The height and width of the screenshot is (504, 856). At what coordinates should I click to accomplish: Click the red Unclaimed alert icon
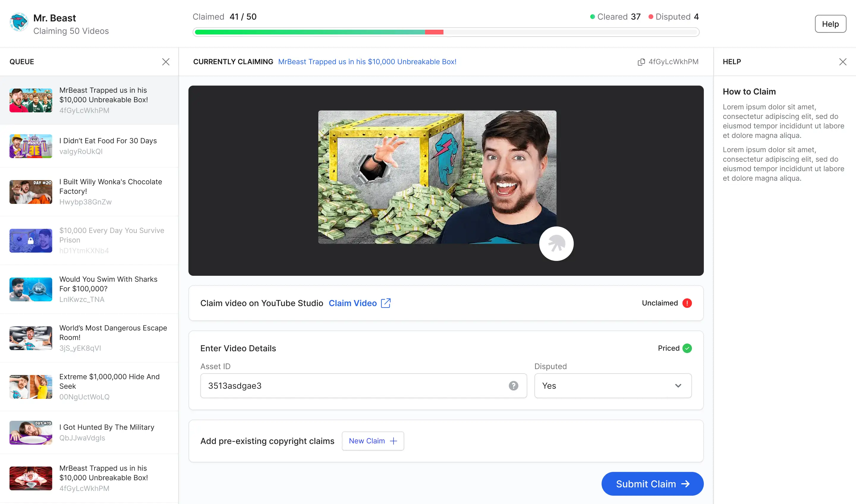(687, 303)
